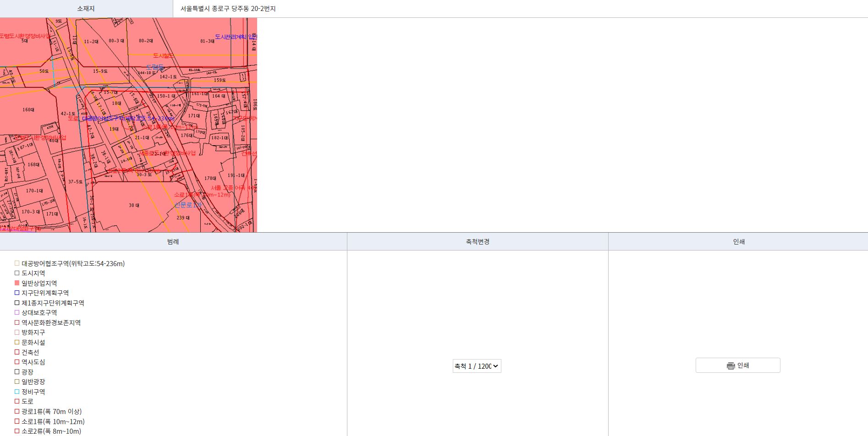Image resolution: width=868 pixels, height=436 pixels.
Task: Click the 지구단위계획구역 blue legend swatch
Action: [x=17, y=293]
